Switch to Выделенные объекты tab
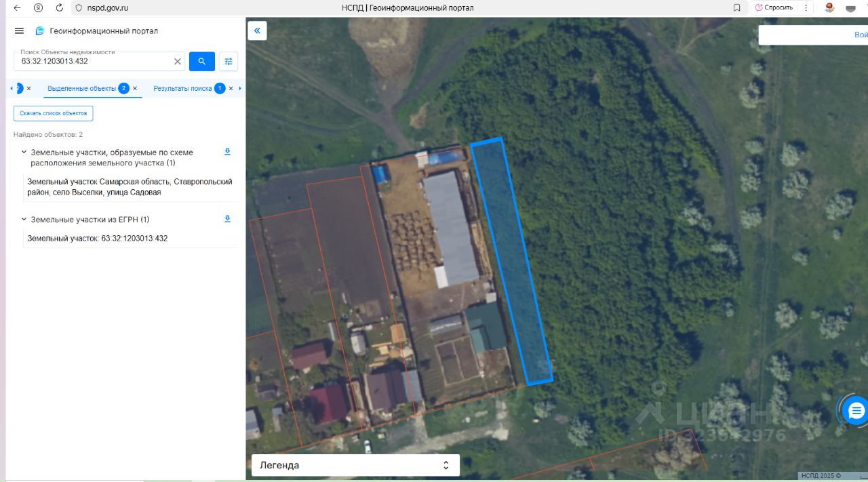 tap(81, 88)
